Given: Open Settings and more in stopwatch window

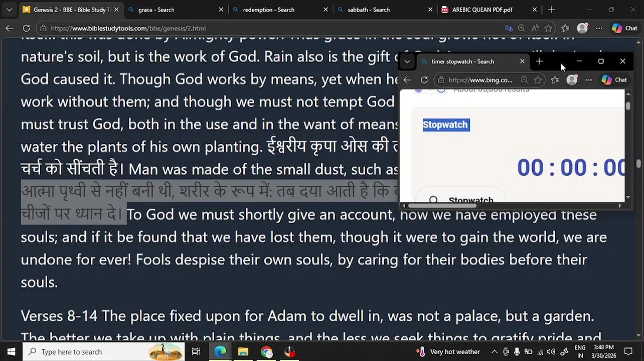Looking at the screenshot, I should [588, 80].
